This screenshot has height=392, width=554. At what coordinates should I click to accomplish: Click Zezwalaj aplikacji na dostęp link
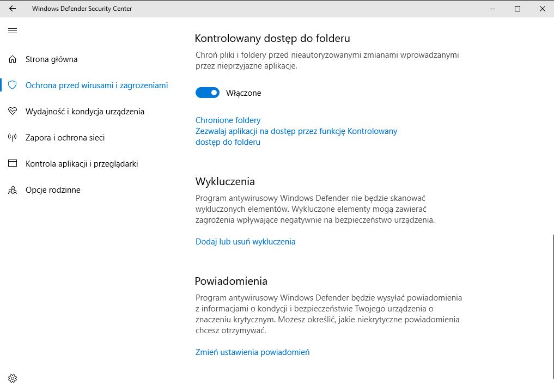(x=296, y=131)
